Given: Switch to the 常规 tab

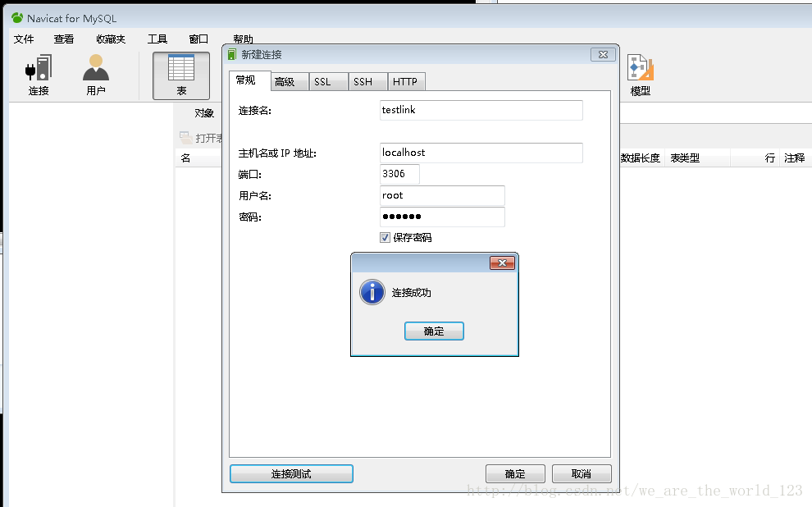Looking at the screenshot, I should 249,80.
